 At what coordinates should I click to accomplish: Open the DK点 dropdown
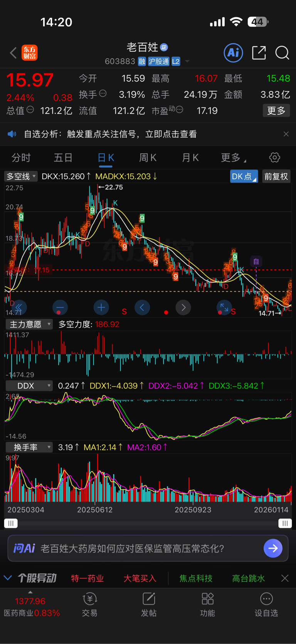244,176
